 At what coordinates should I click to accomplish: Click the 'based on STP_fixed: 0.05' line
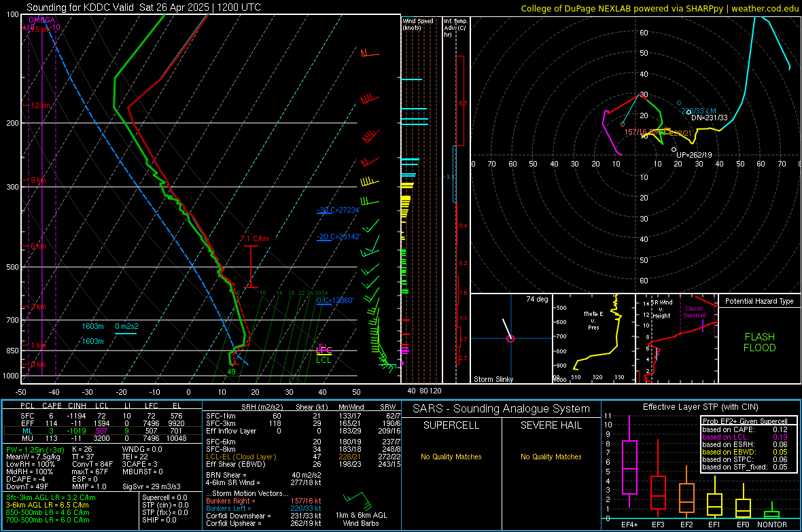coord(745,467)
